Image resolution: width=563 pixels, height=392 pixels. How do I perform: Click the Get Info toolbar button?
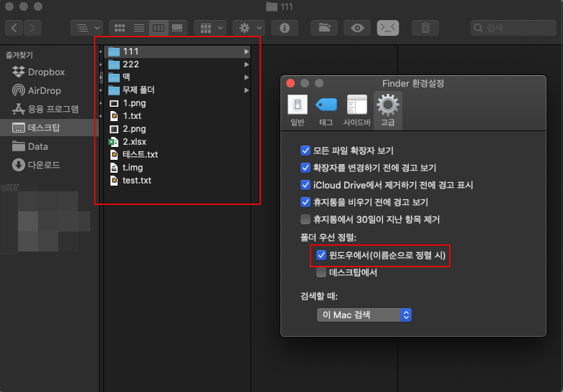(285, 28)
